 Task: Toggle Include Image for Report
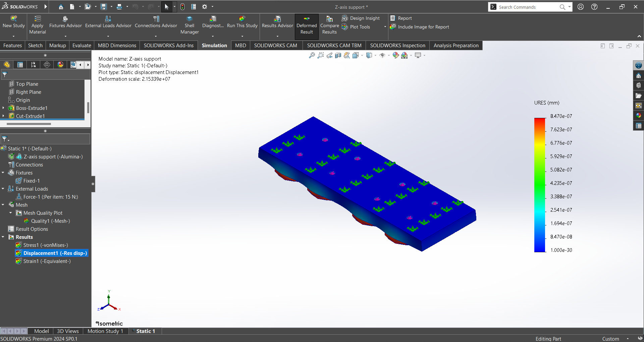pos(420,27)
